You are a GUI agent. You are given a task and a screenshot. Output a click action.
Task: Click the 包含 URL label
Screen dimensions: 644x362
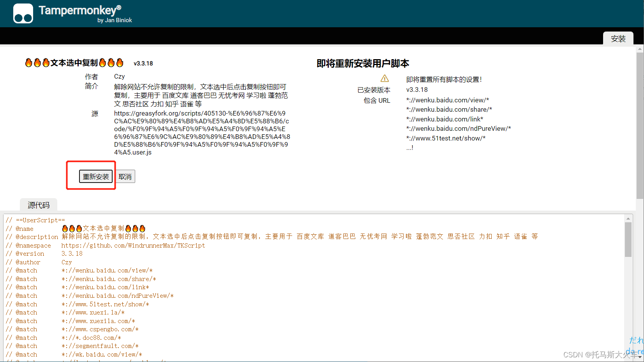coord(377,100)
